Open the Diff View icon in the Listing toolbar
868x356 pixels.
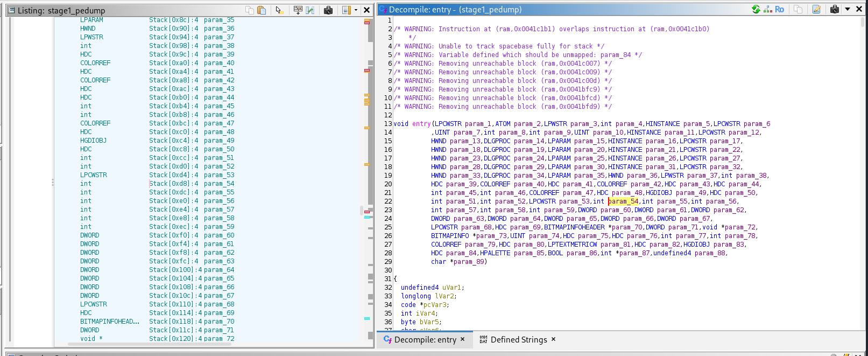point(310,10)
